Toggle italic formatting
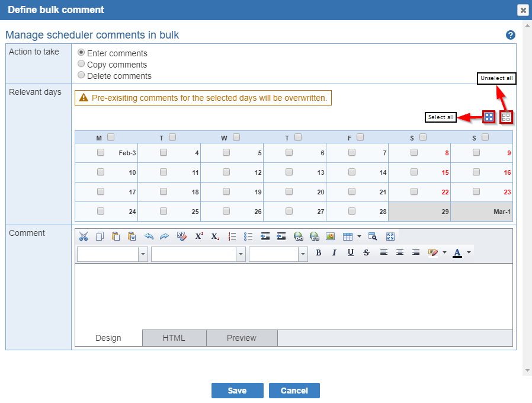Screen dimensions: 532x403 (334, 252)
